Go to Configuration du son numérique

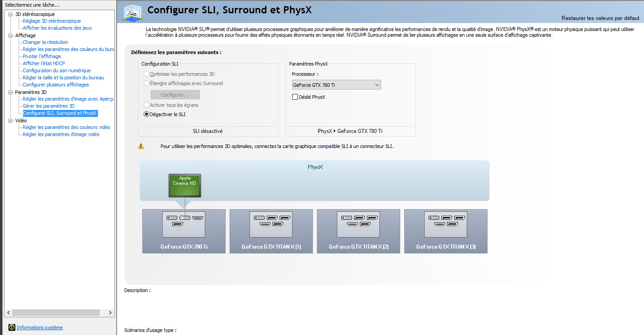point(57,70)
